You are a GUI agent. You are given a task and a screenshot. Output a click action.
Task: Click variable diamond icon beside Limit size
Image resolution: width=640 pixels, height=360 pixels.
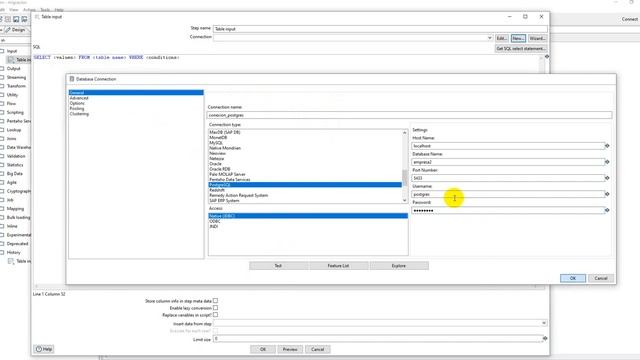(545, 338)
